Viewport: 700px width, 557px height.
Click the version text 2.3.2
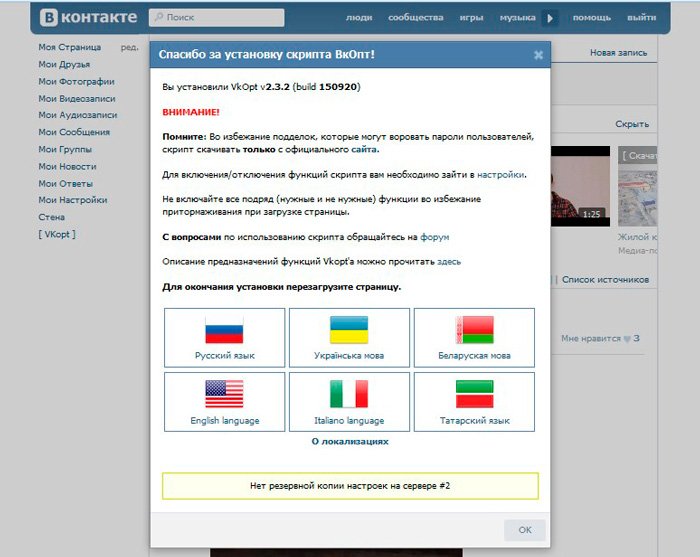tap(278, 87)
